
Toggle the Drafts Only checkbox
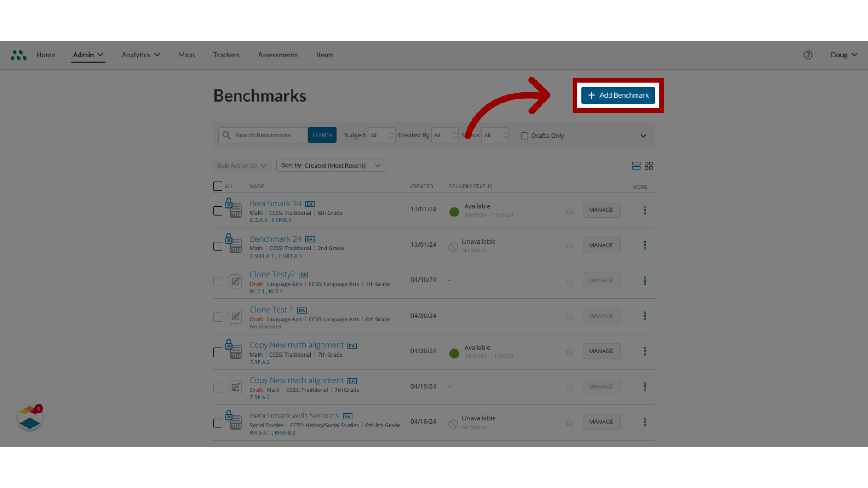524,136
